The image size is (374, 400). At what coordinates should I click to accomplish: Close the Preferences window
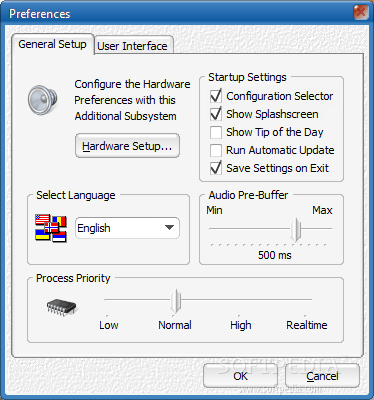pyautogui.click(x=361, y=13)
